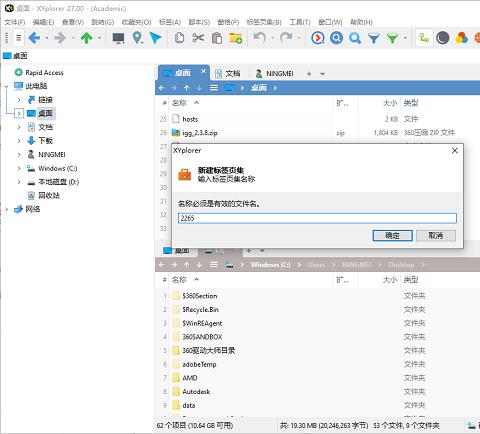Open the dropdown arrow next to new tab plus
This screenshot has width=480, height=434.
(x=322, y=74)
